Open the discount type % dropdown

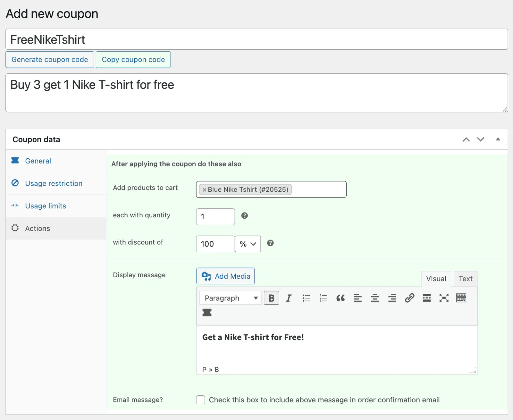248,244
